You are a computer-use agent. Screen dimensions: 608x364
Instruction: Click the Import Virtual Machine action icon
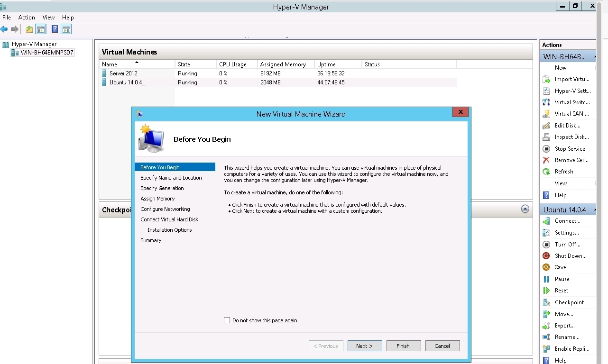pyautogui.click(x=546, y=79)
